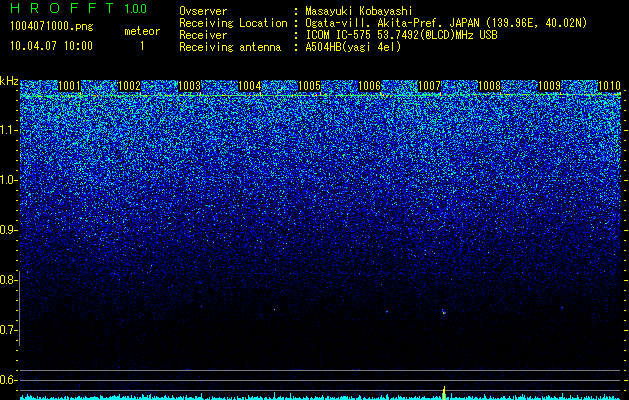Click the 0.7 kHz axis label
The image size is (629, 400).
8,330
